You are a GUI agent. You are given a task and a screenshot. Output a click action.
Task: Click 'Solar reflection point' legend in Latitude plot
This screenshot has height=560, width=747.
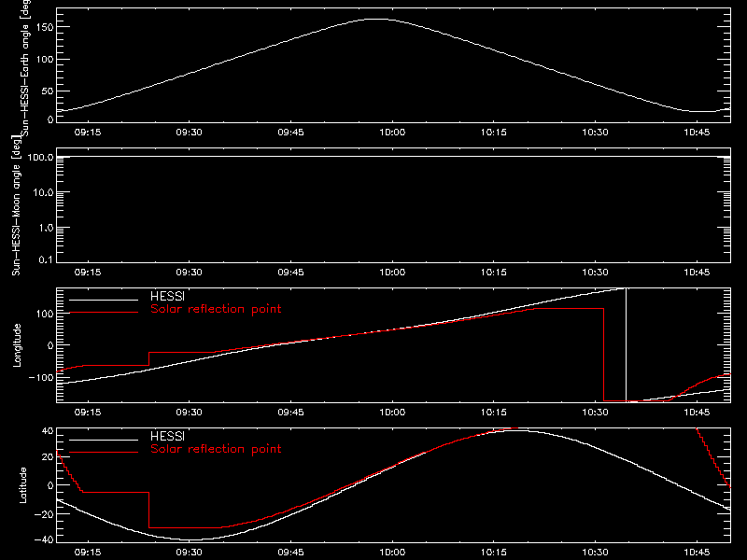pos(216,449)
